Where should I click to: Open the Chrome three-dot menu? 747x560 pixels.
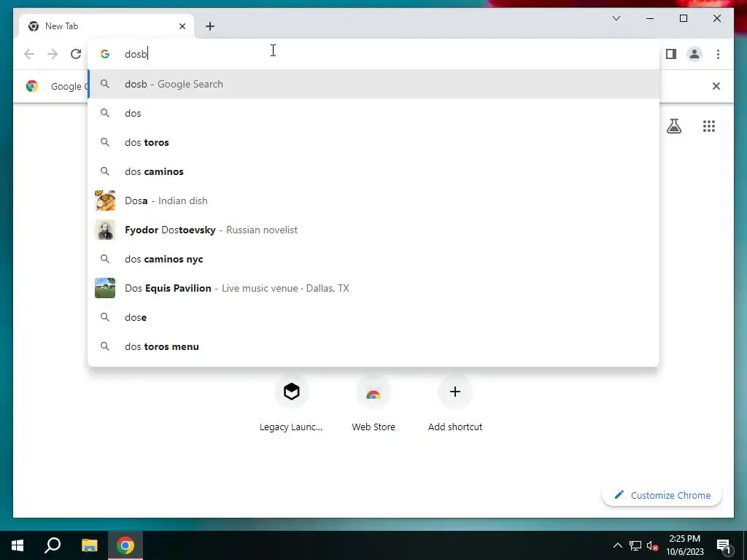tap(718, 54)
